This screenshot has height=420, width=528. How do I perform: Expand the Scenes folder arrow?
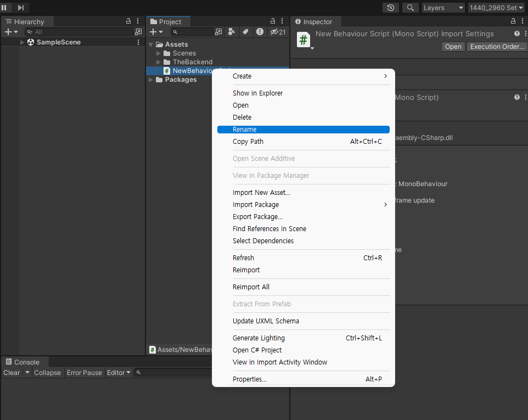(x=158, y=53)
